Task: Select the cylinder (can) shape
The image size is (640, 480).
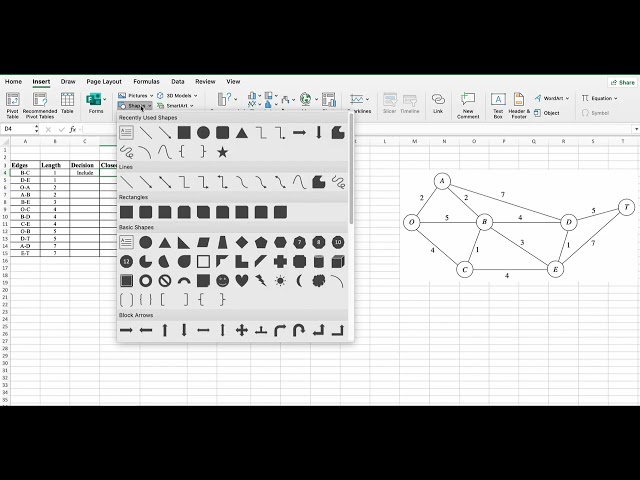Action: [x=319, y=262]
